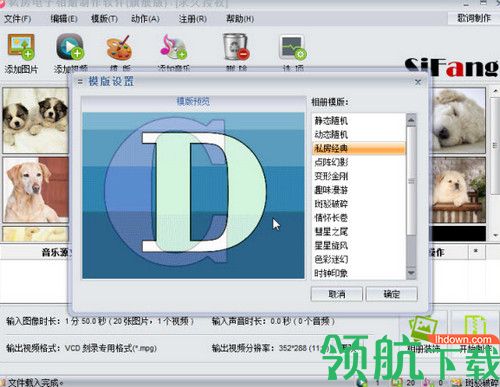Click the 添加图片 add-picture toolbar icon
This screenshot has height=387, width=500.
point(21,46)
